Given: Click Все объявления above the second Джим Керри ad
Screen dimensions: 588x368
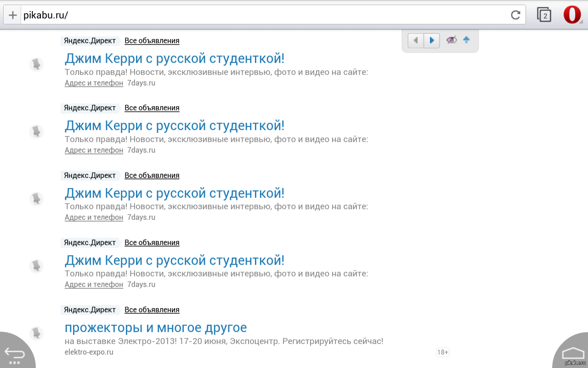Looking at the screenshot, I should point(152,108).
